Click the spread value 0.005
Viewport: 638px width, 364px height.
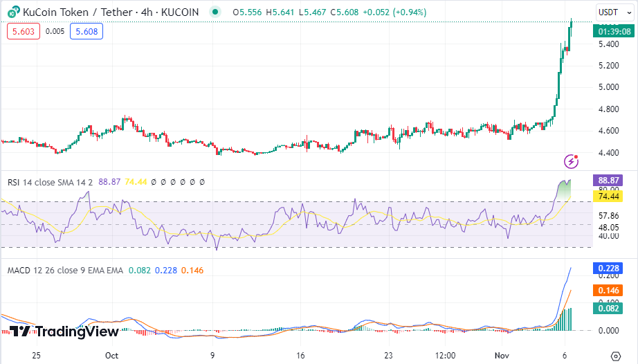(x=55, y=31)
